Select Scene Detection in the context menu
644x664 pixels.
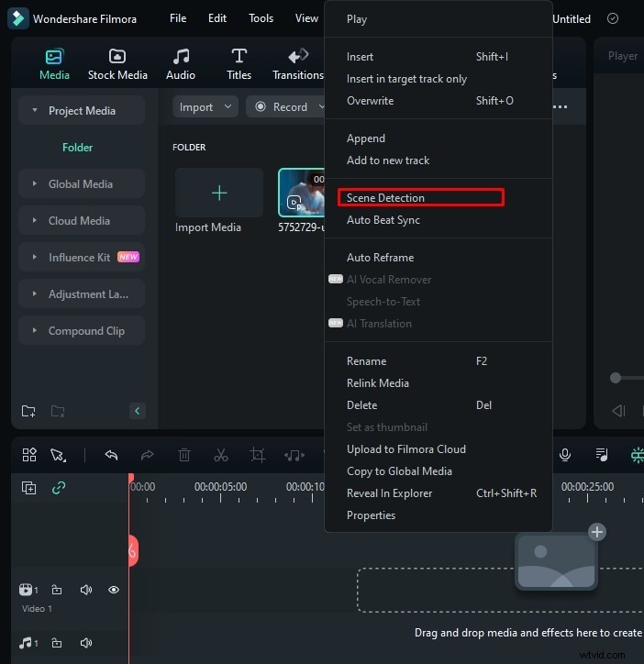tap(439, 197)
